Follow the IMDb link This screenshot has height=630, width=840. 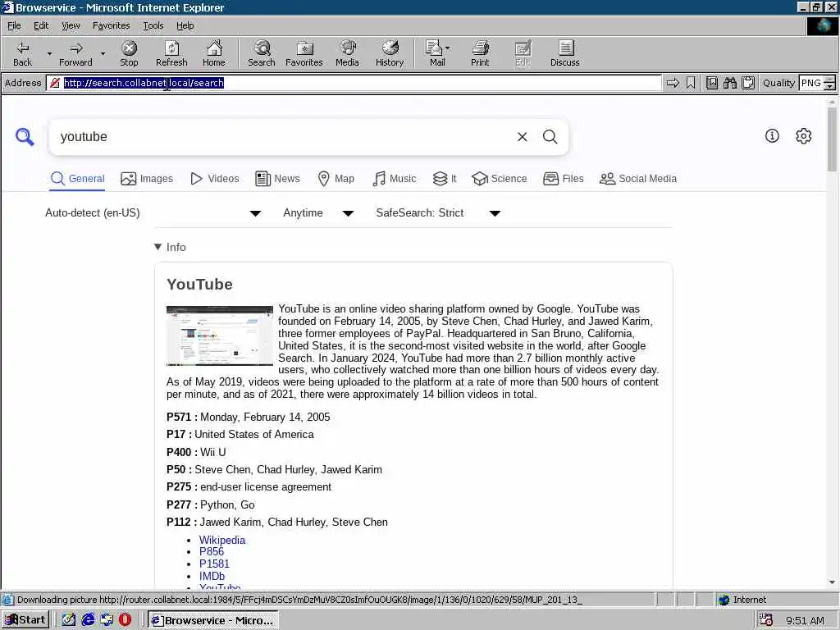[x=212, y=577]
